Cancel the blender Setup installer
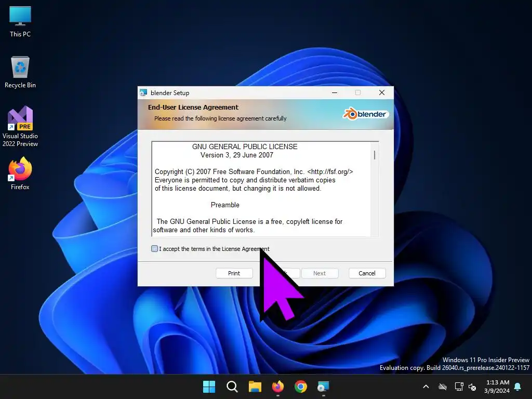This screenshot has width=532, height=399. pyautogui.click(x=367, y=273)
